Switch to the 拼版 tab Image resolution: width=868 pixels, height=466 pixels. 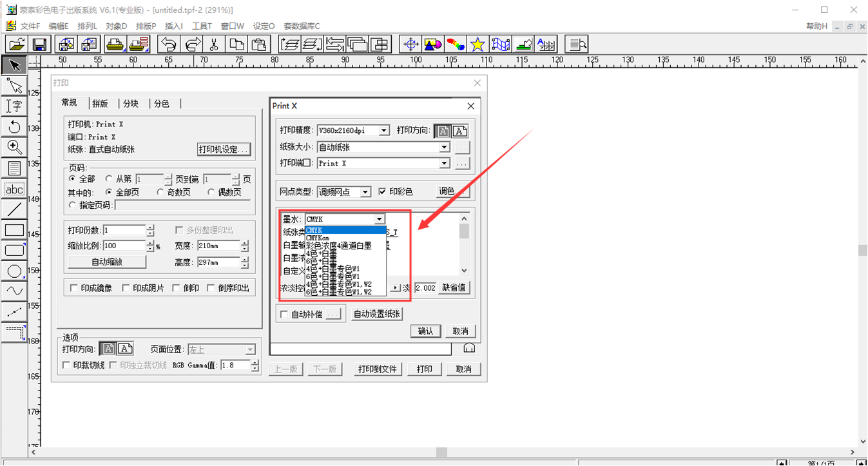[x=100, y=103]
